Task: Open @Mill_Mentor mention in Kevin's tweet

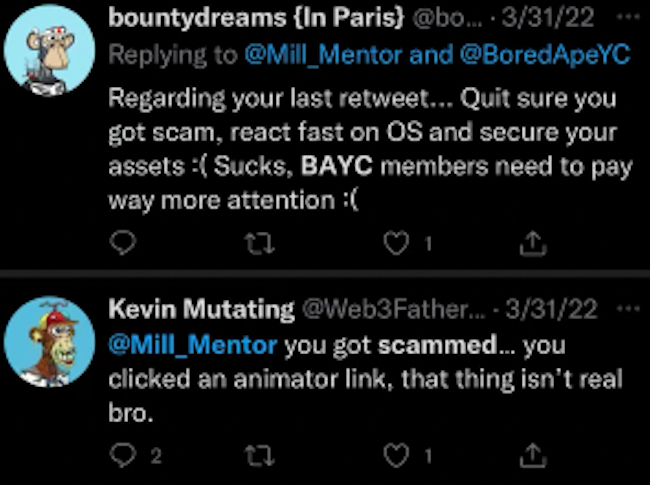Action: (x=192, y=346)
